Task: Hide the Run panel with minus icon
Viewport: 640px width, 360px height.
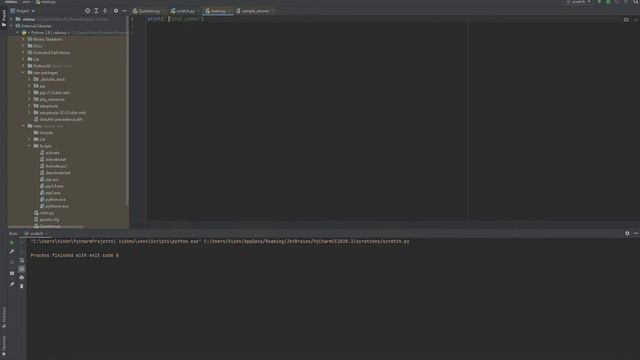Action: point(636,233)
